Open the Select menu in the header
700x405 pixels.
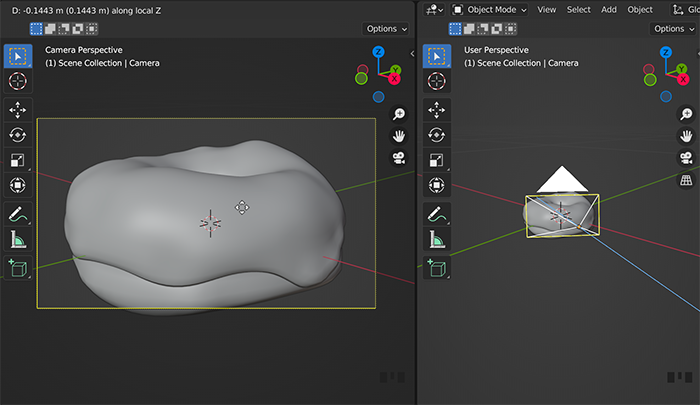click(578, 9)
